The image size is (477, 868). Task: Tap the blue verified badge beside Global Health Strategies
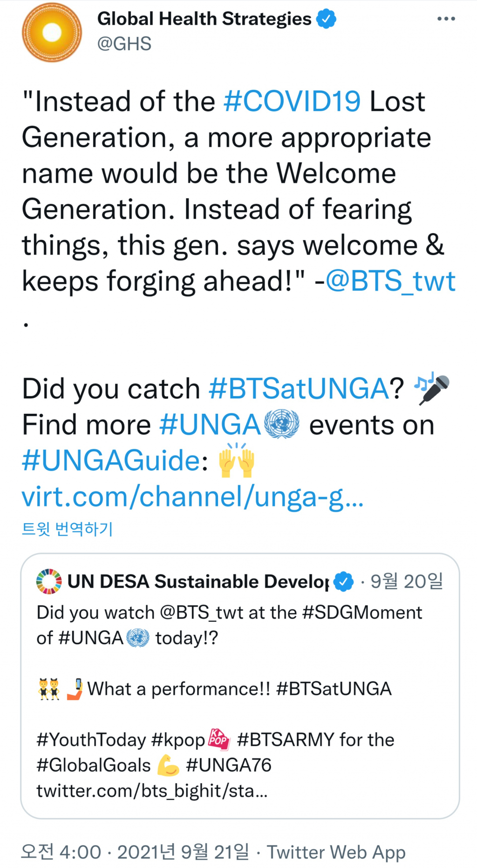(x=326, y=19)
